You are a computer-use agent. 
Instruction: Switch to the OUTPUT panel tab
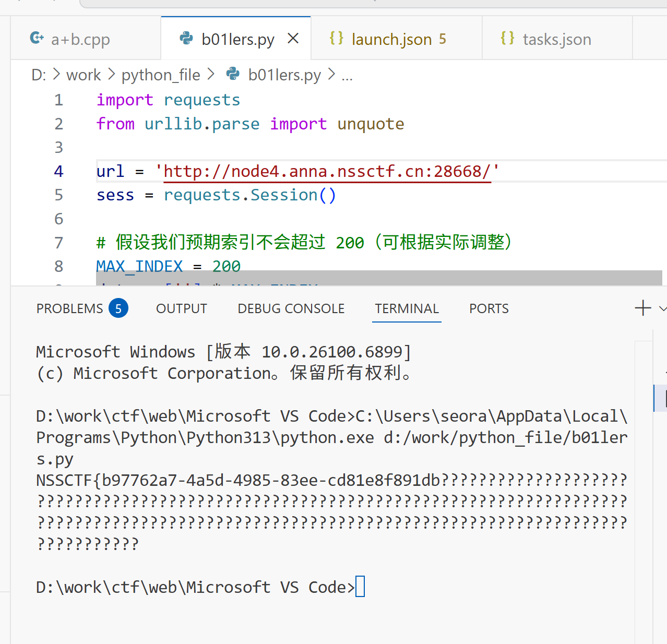point(182,308)
